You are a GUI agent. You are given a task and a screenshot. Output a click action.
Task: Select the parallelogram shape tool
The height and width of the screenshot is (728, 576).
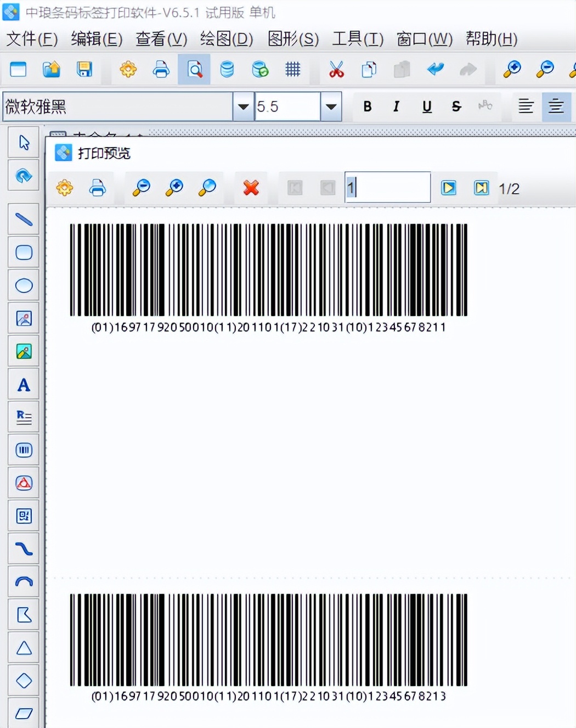[24, 713]
